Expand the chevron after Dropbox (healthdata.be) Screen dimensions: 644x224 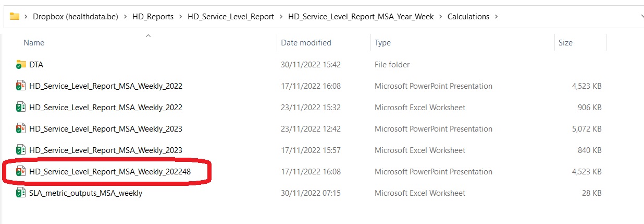tap(126, 17)
